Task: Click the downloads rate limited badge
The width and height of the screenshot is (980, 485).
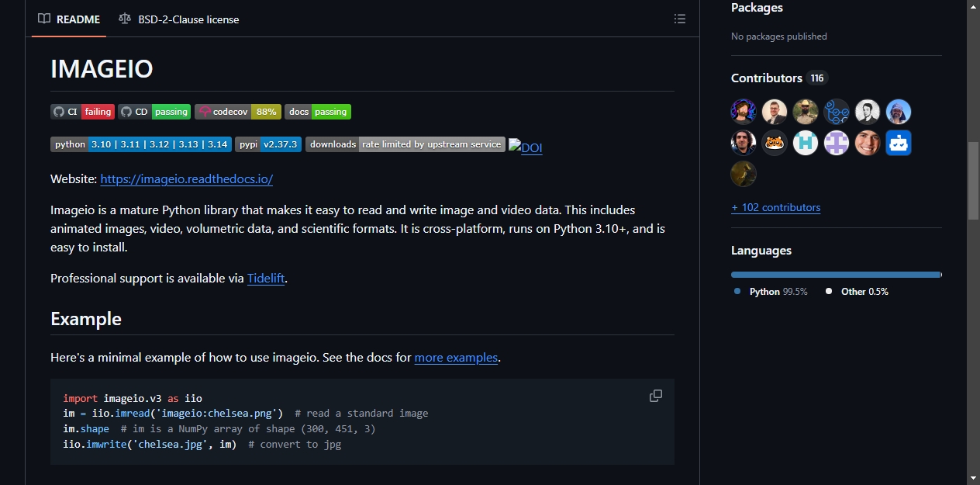Action: (405, 144)
